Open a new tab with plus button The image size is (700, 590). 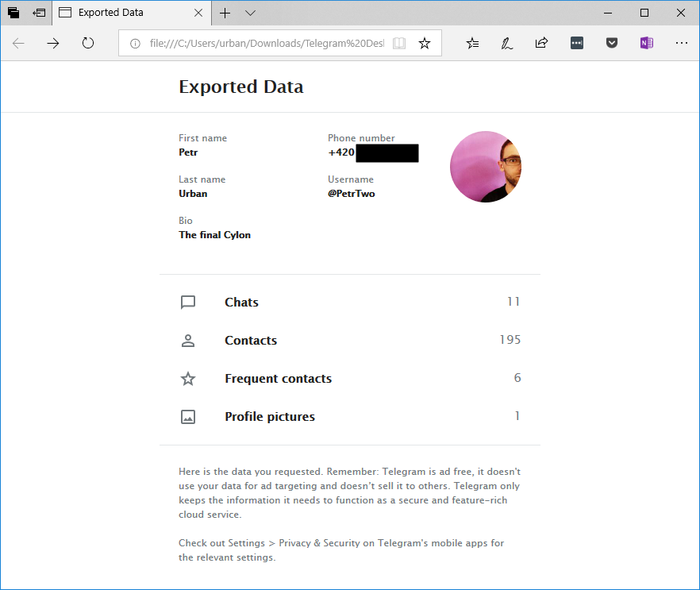click(x=225, y=13)
